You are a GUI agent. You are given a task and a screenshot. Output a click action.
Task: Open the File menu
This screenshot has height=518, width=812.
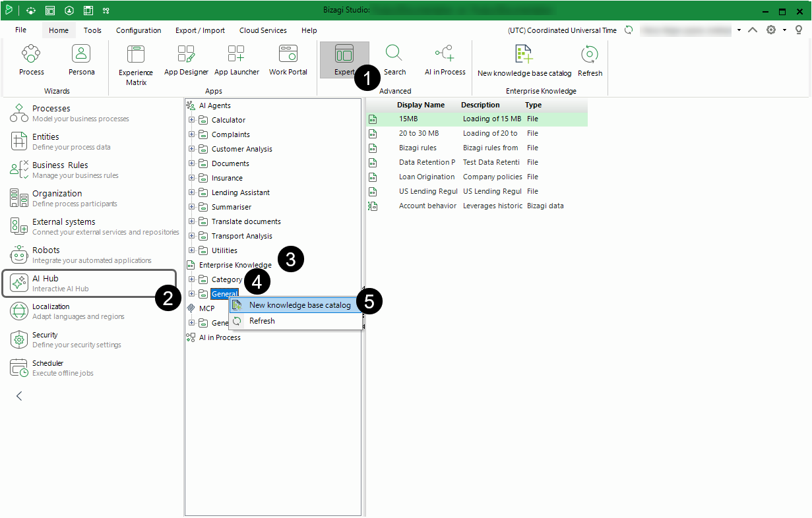pyautogui.click(x=20, y=30)
